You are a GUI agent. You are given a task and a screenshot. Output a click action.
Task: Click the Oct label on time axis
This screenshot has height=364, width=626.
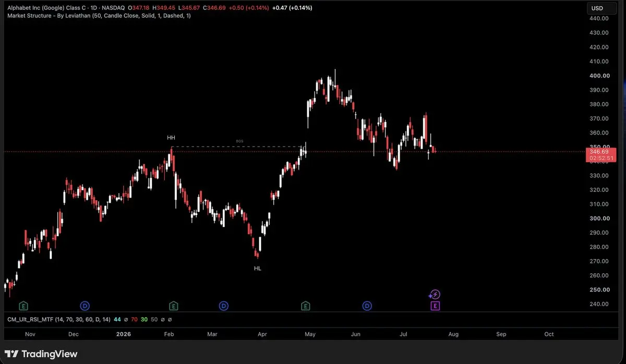[x=549, y=334]
